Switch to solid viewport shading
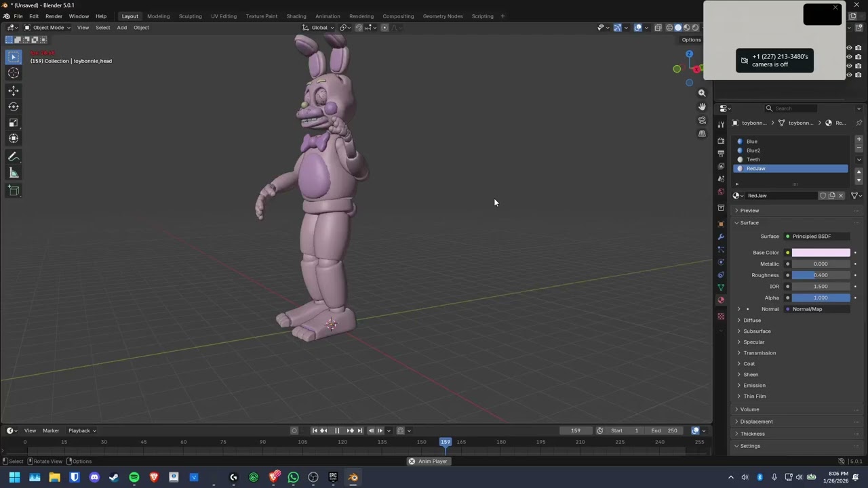 point(677,28)
